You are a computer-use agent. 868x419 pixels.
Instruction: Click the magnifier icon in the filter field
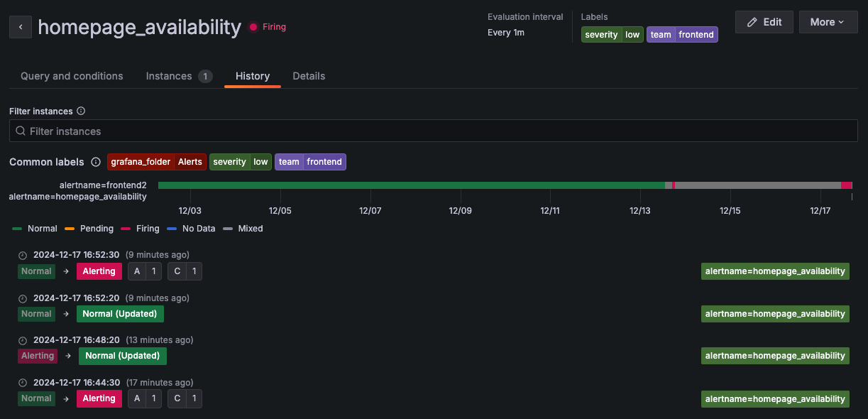point(20,131)
